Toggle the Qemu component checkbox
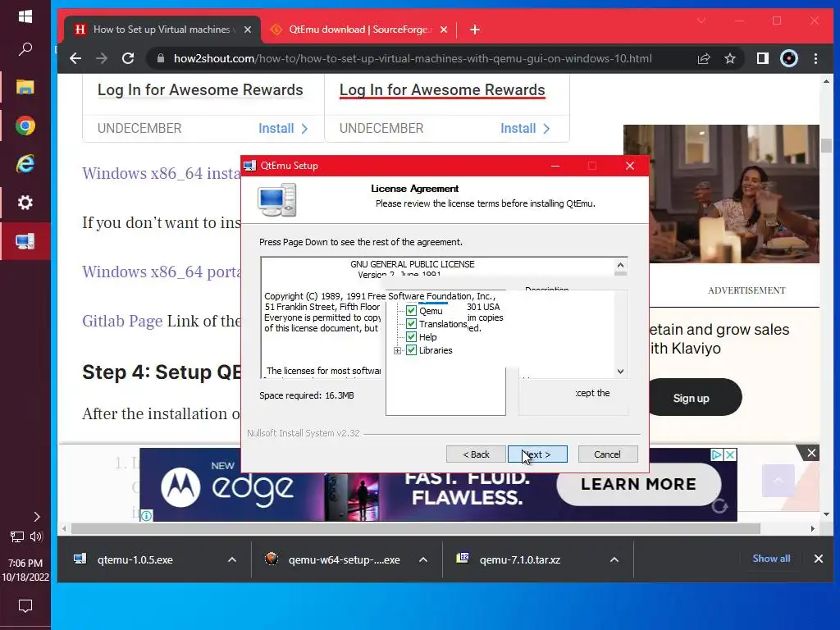The width and height of the screenshot is (840, 630). tap(412, 311)
